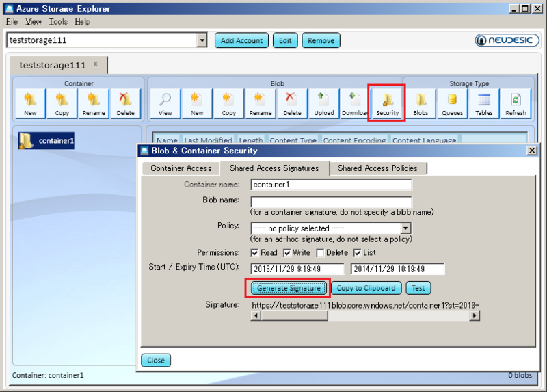
Task: Enable the Delete permission checkbox
Action: 320,252
